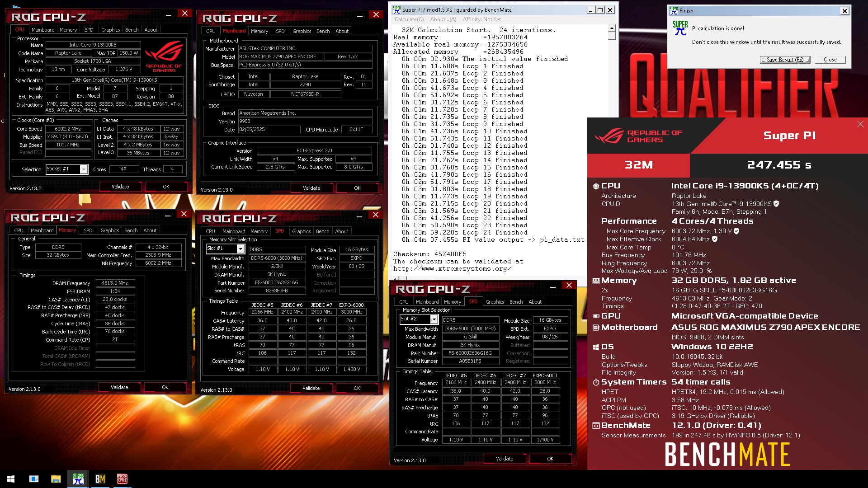Minimize the CPU-Z Slot #2 SPD window
The image size is (868, 488).
tap(553, 287)
